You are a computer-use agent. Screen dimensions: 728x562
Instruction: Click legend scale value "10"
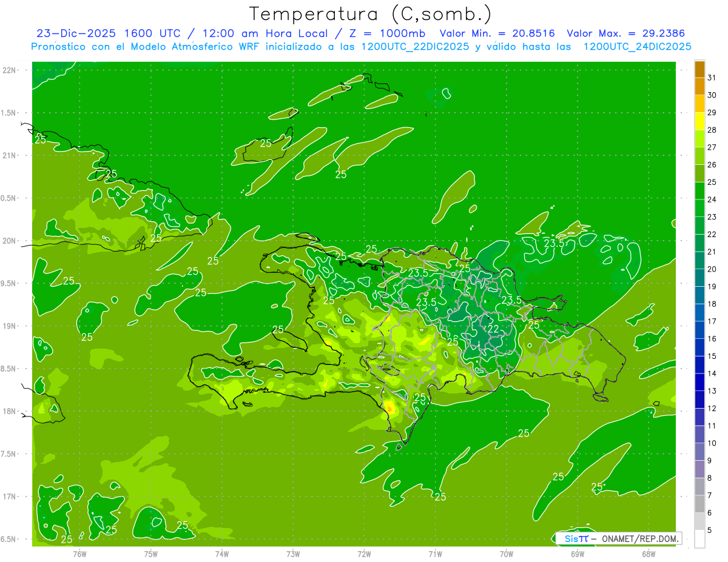click(712, 443)
